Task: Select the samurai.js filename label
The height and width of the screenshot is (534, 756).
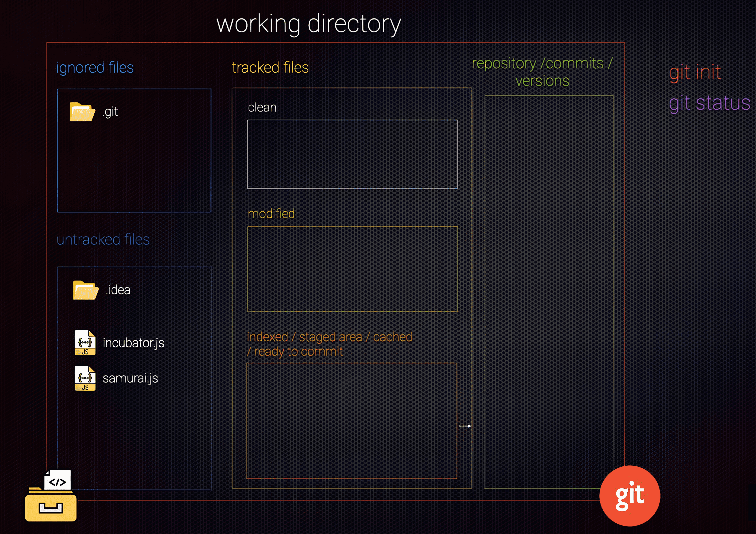Action: 130,378
